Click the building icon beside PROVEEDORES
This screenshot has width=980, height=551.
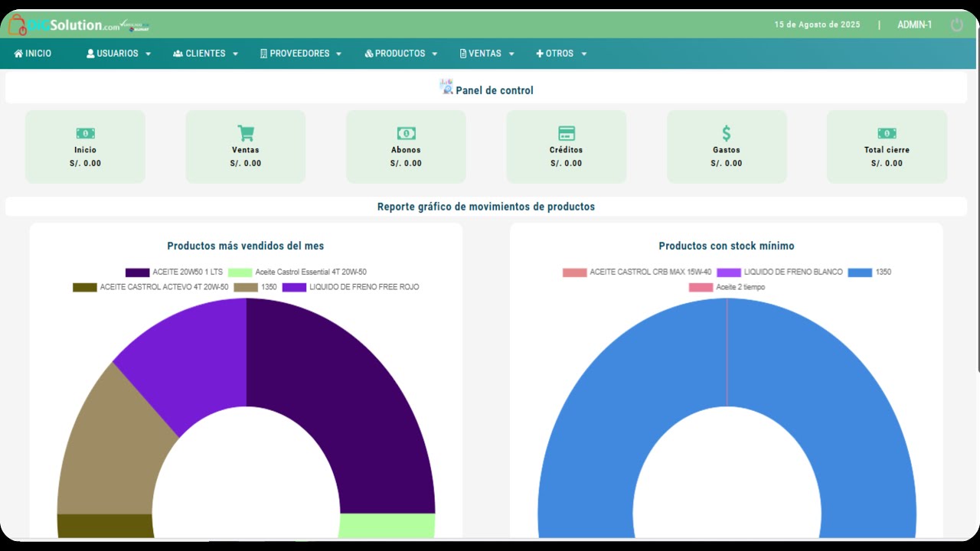(x=263, y=54)
